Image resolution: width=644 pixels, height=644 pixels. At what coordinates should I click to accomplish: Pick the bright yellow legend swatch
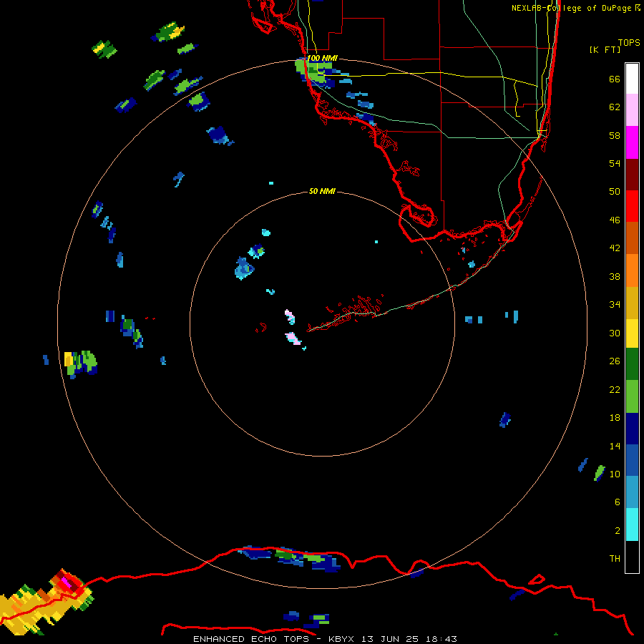[x=632, y=333]
